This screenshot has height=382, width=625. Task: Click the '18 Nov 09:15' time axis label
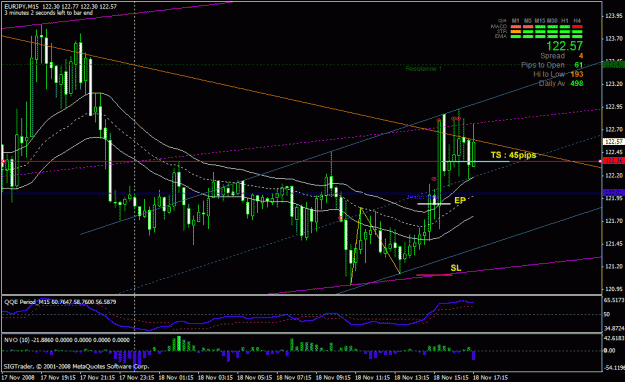pyautogui.click(x=333, y=378)
